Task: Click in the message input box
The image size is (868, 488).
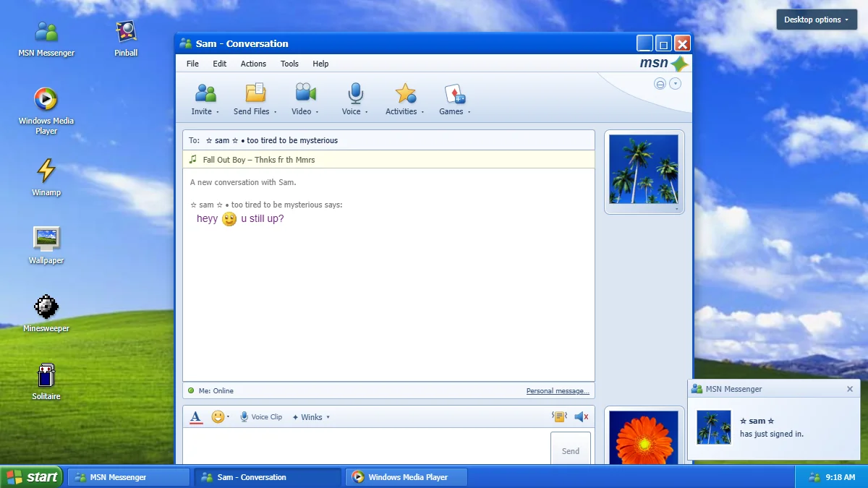Action: (365, 447)
